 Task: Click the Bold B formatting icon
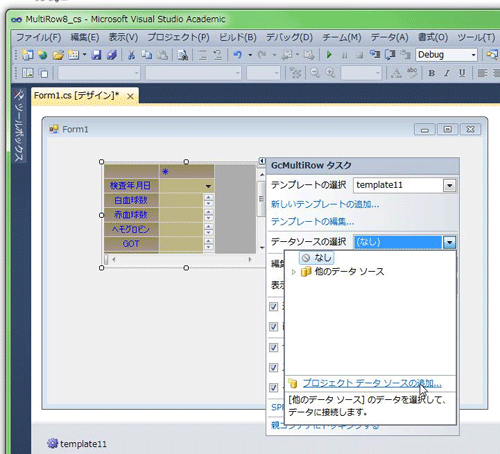click(431, 73)
